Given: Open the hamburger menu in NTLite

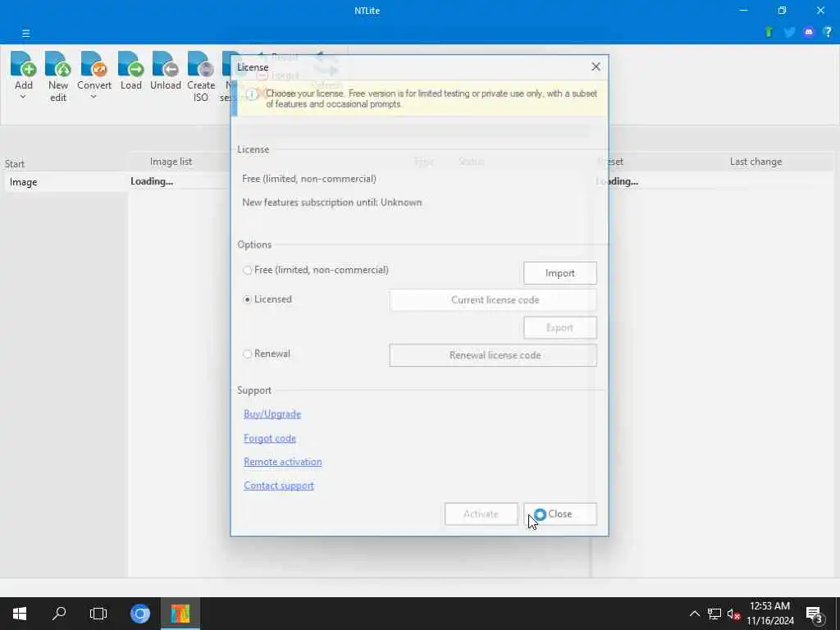Looking at the screenshot, I should tap(25, 33).
